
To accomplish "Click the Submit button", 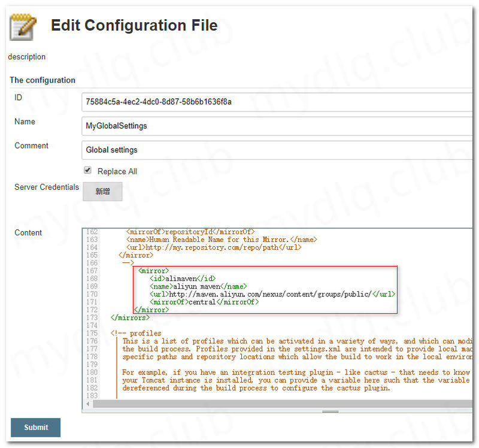I will click(x=35, y=427).
